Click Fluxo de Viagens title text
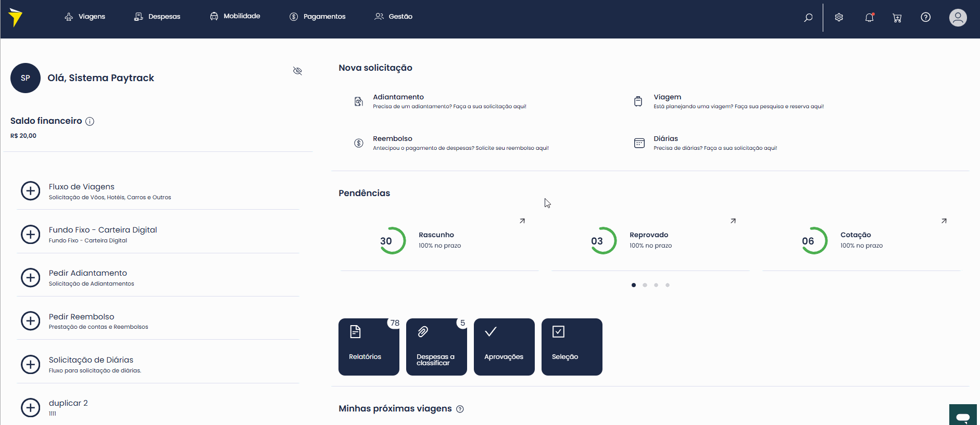Screen dimensions: 980x425 pos(82,187)
